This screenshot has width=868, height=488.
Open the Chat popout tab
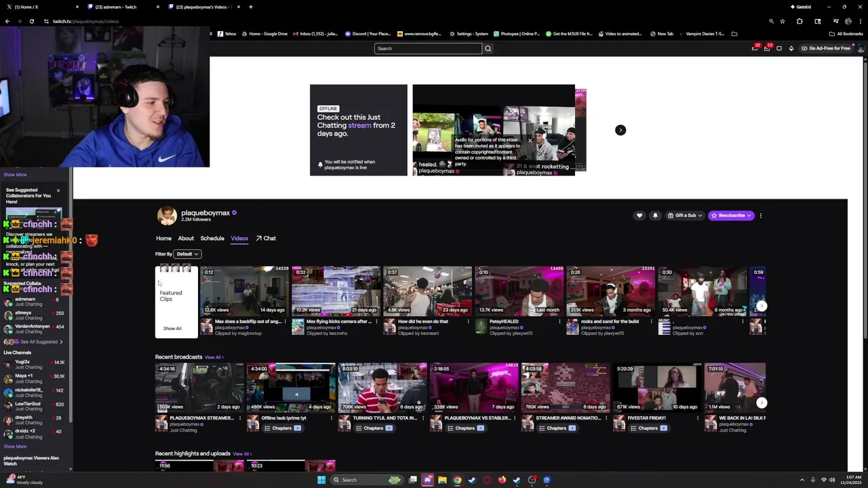click(266, 239)
